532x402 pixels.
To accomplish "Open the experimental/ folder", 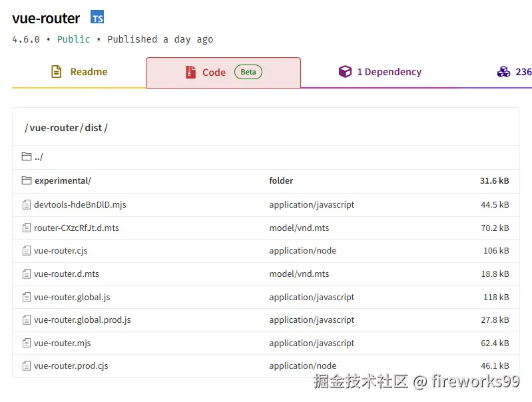I will point(63,181).
